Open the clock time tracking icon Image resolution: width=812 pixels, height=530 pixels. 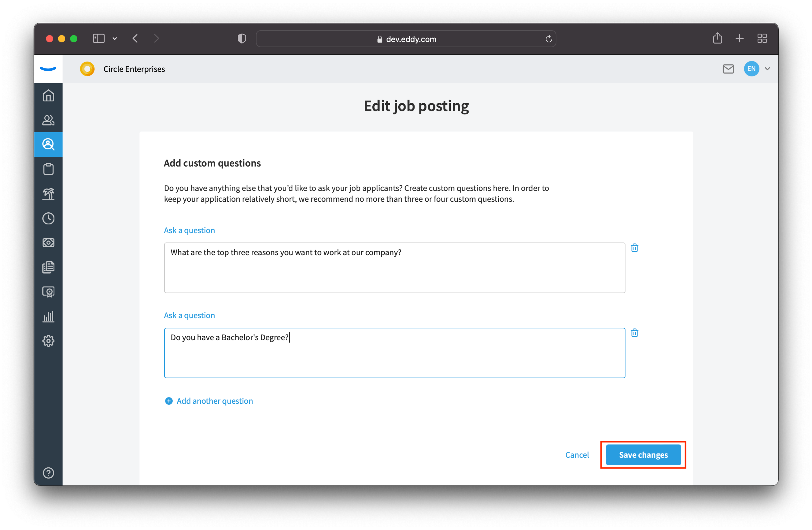48,218
